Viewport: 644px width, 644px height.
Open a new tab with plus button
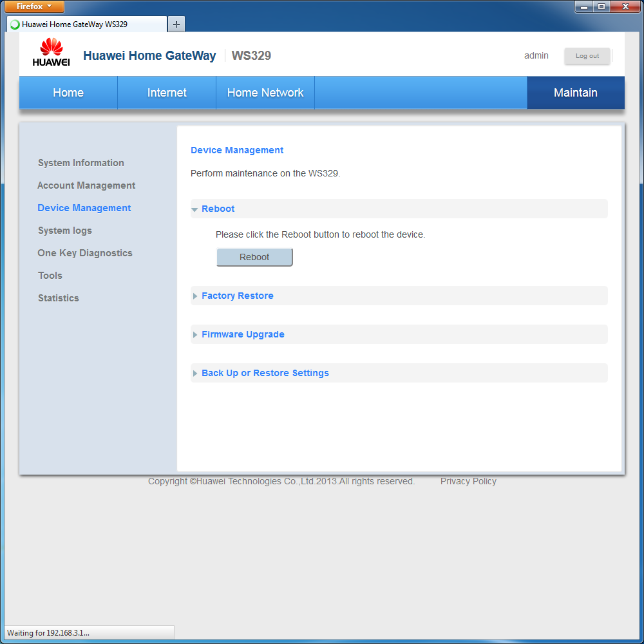tap(176, 24)
